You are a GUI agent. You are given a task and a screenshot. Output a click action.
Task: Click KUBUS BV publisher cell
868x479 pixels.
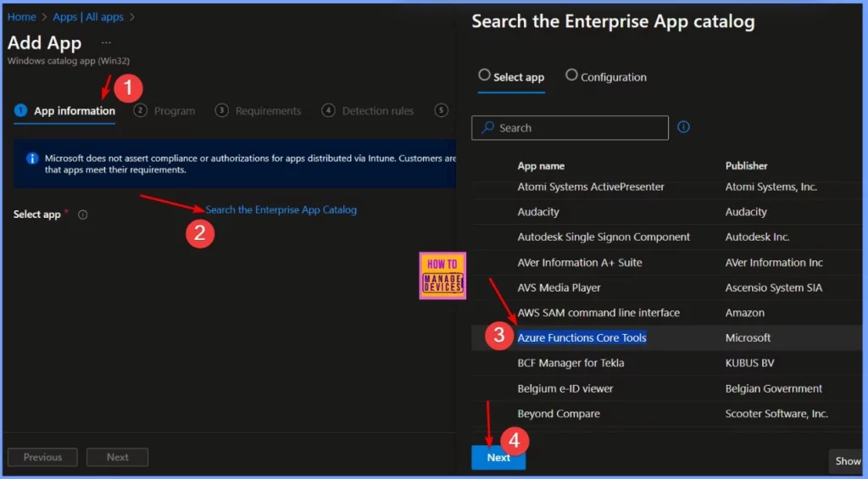pos(749,363)
